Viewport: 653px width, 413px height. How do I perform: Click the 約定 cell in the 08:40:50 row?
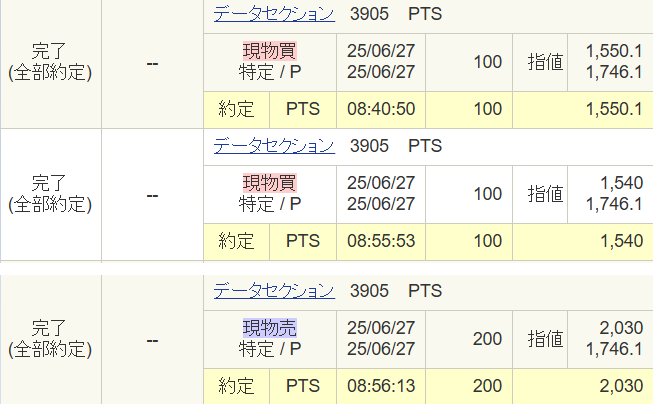(236, 109)
